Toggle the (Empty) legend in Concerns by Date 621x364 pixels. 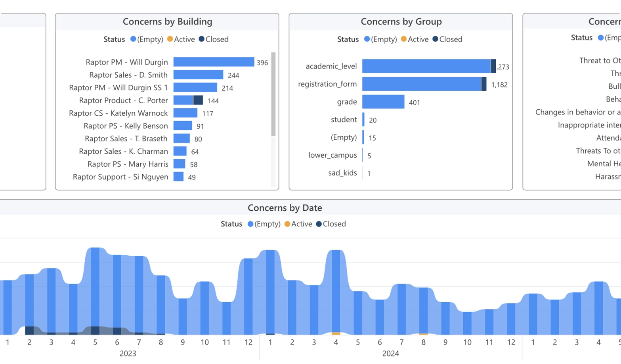264,224
